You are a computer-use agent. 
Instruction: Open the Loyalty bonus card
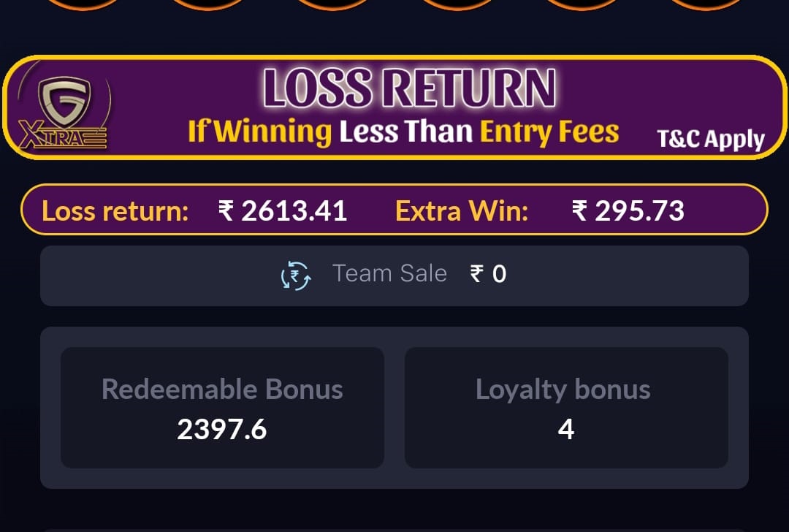pyautogui.click(x=567, y=408)
